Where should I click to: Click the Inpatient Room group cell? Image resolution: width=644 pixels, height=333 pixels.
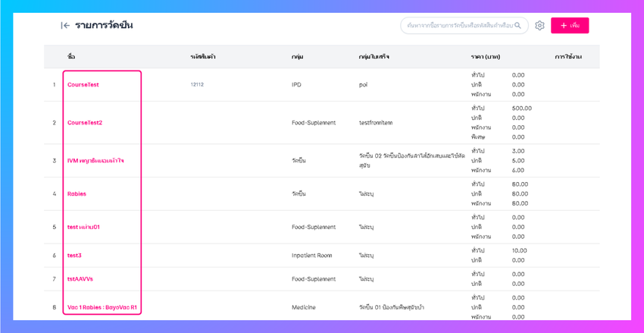click(x=313, y=256)
